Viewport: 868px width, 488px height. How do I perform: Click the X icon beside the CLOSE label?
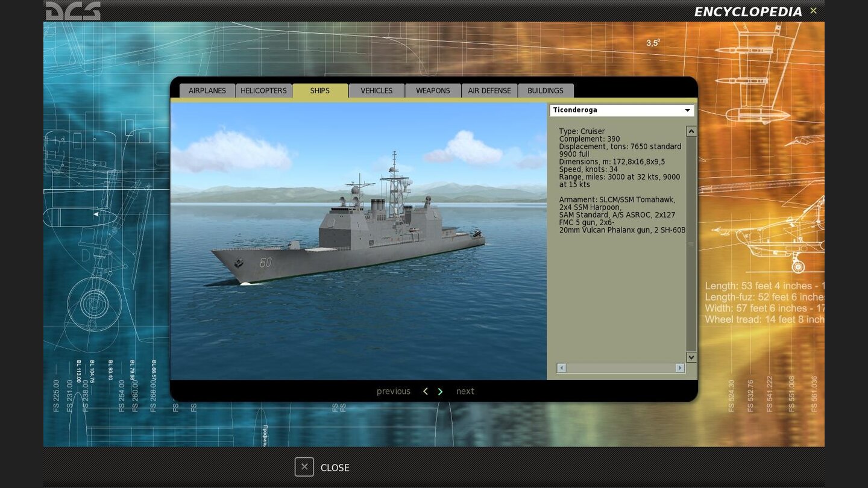(304, 467)
